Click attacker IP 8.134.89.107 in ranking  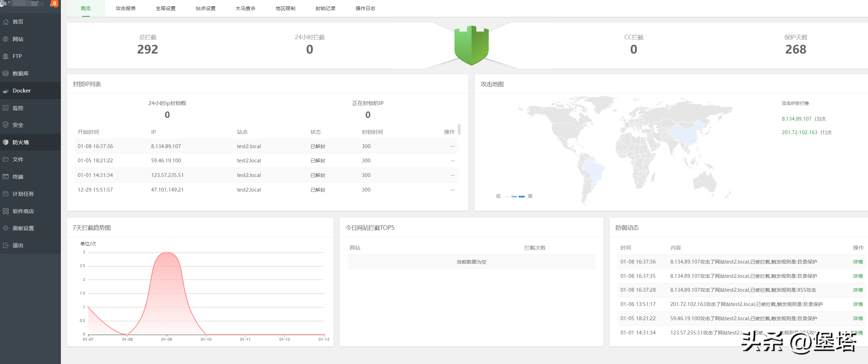tap(796, 119)
